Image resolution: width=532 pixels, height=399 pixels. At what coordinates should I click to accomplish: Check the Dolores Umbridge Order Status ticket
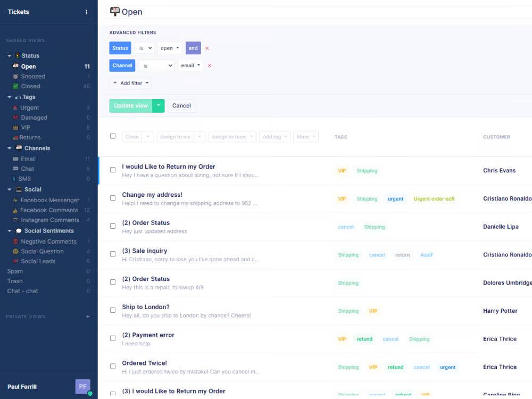tap(113, 282)
